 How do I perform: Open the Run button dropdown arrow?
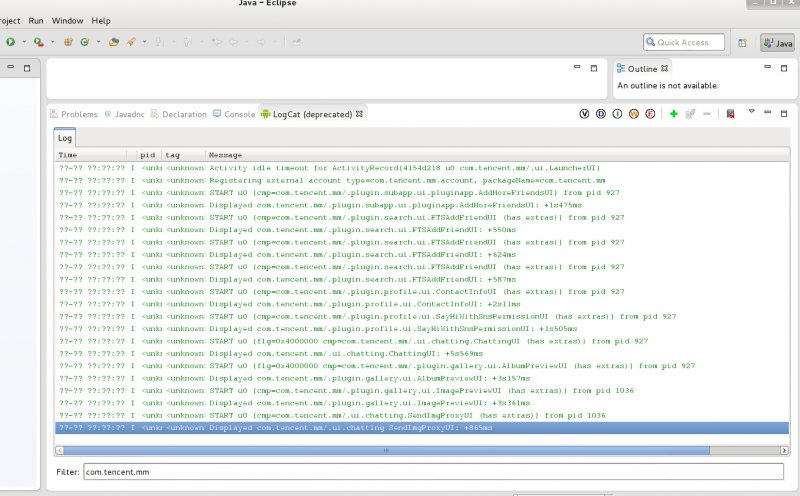click(x=24, y=42)
